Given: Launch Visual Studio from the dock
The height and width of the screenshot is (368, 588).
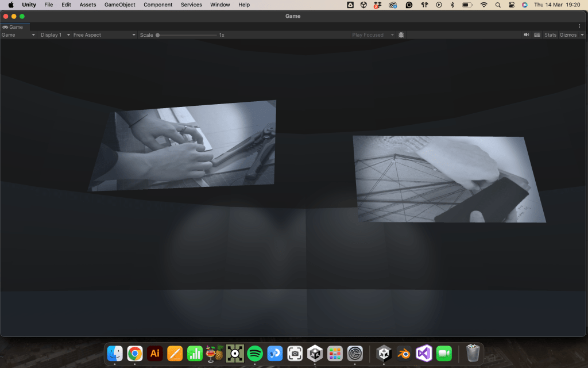Looking at the screenshot, I should point(424,353).
